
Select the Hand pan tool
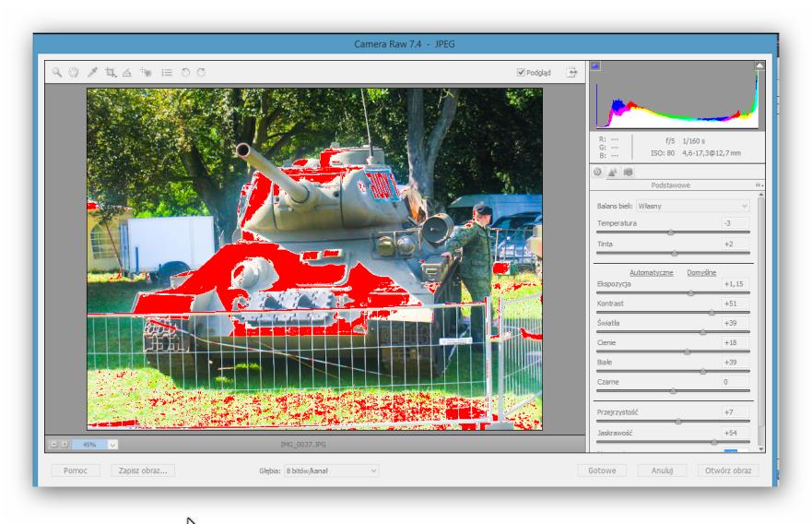(74, 73)
